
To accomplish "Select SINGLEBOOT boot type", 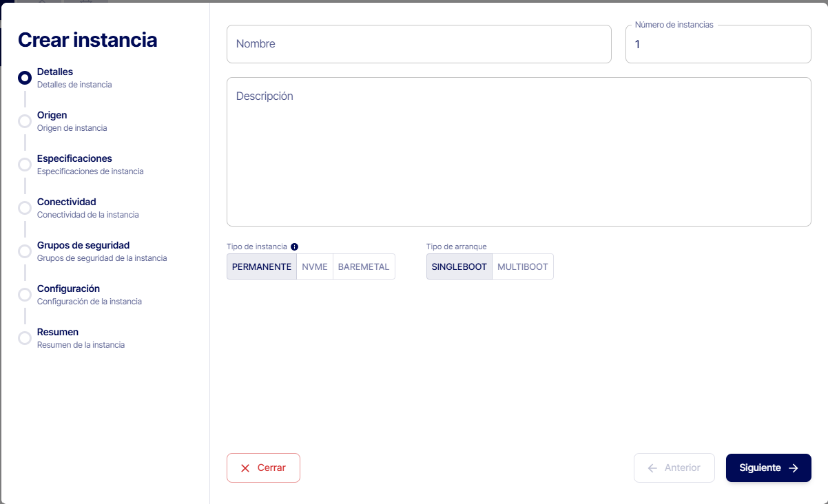I will click(459, 266).
